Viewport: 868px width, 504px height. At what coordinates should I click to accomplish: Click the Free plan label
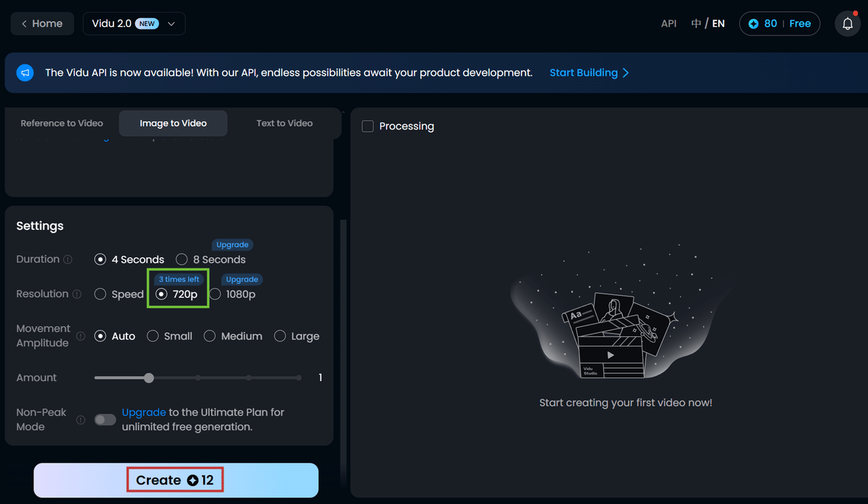[x=799, y=24]
